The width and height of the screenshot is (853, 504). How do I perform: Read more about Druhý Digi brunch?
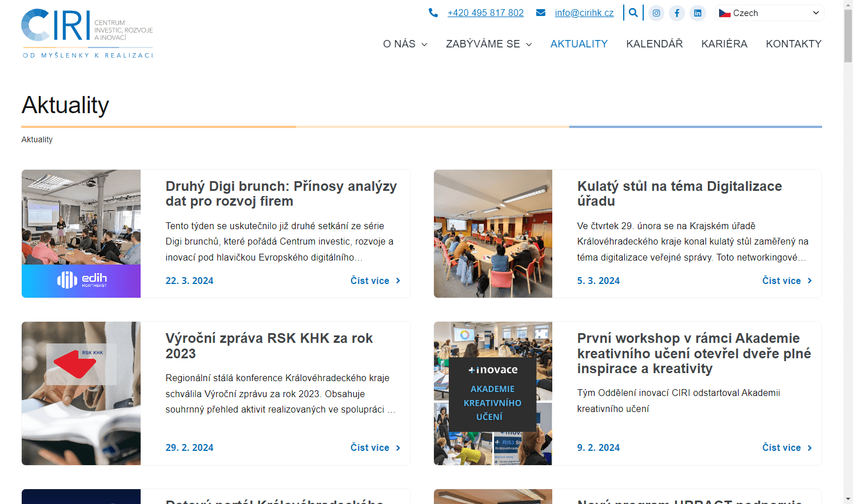click(x=375, y=281)
